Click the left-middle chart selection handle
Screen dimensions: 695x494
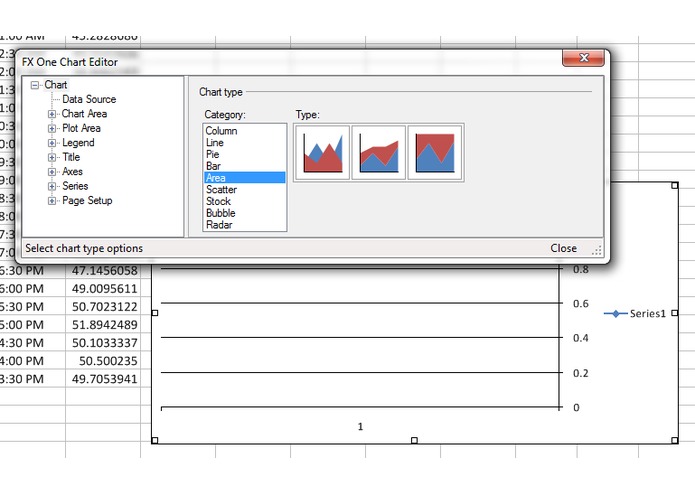(155, 313)
